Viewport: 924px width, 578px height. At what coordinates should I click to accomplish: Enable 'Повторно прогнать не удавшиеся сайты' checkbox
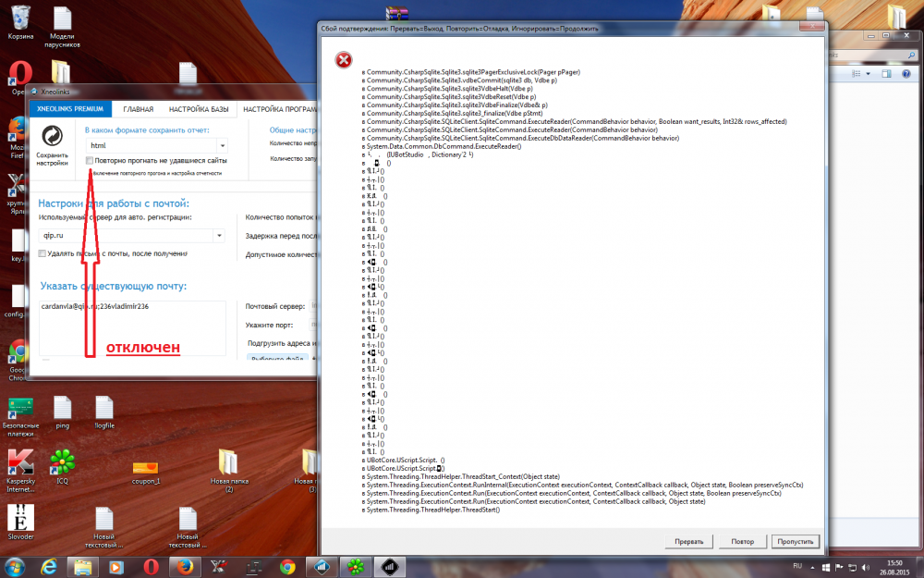90,160
